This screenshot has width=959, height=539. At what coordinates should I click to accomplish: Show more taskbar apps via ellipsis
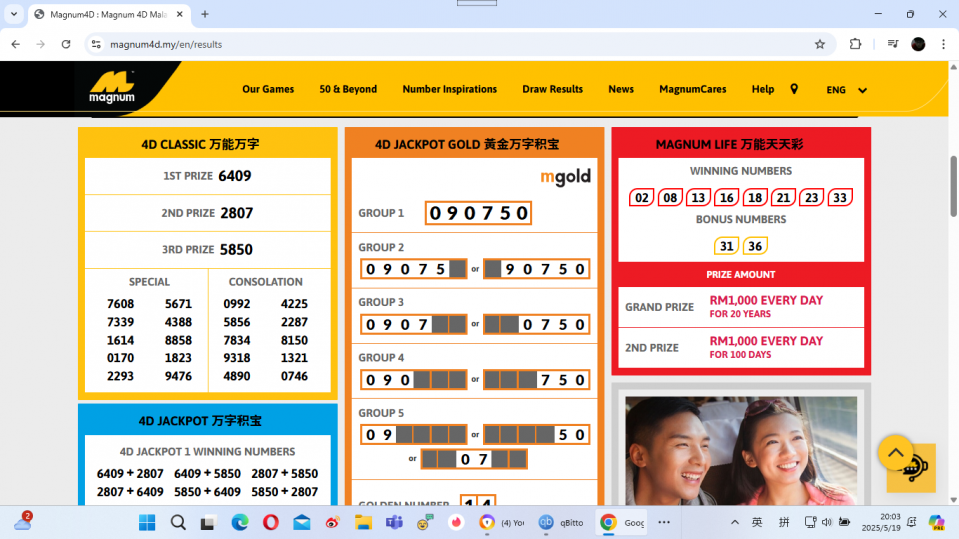(x=664, y=522)
